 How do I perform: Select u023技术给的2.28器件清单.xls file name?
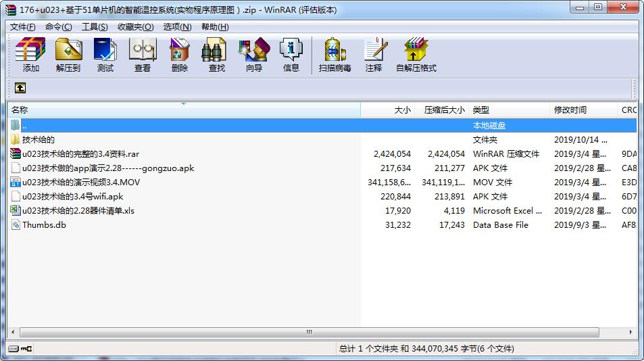point(78,210)
